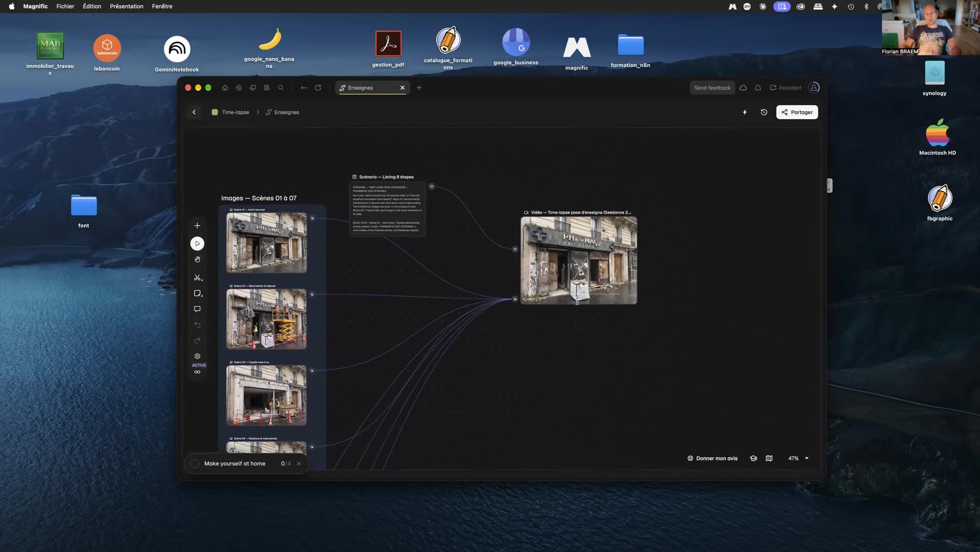Image resolution: width=980 pixels, height=552 pixels.
Task: Close the Enseignes tab
Action: pyautogui.click(x=402, y=88)
